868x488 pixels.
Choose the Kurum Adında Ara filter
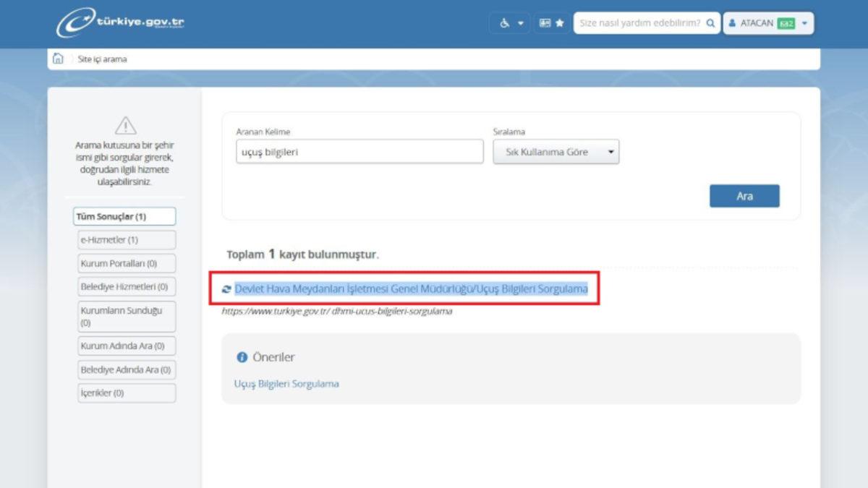coord(126,346)
